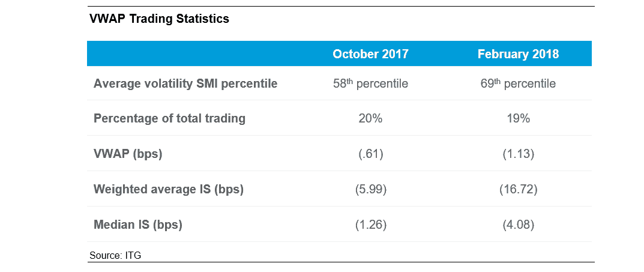Select the (.61) VWAP value
This screenshot has width=644, height=272.
(x=370, y=154)
